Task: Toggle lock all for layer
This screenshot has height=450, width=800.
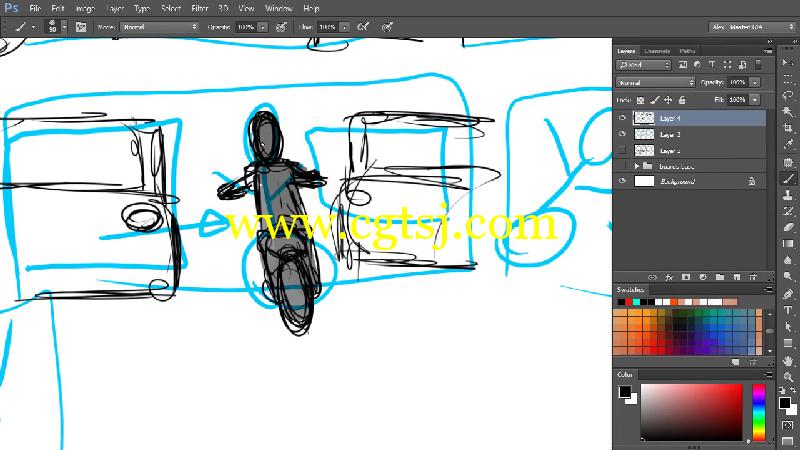Action: click(682, 100)
